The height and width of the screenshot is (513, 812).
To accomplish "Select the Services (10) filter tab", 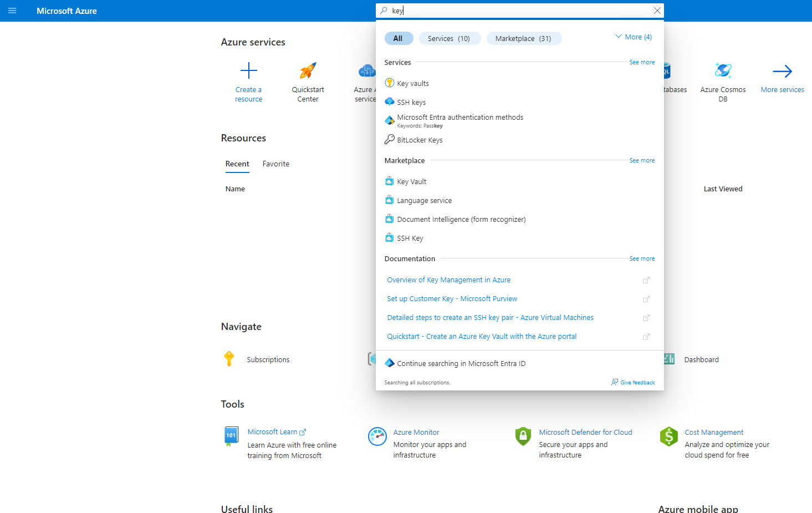I will pyautogui.click(x=450, y=38).
